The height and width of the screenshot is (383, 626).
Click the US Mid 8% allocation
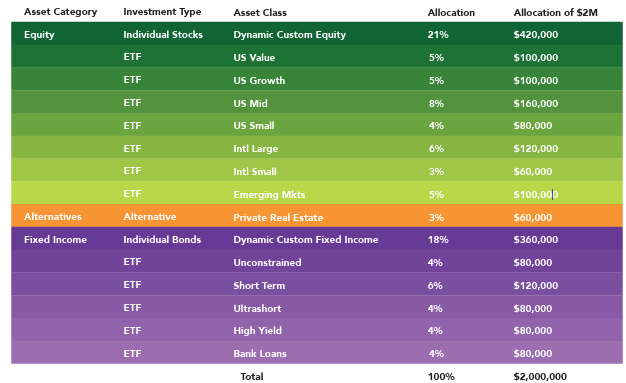coord(436,103)
